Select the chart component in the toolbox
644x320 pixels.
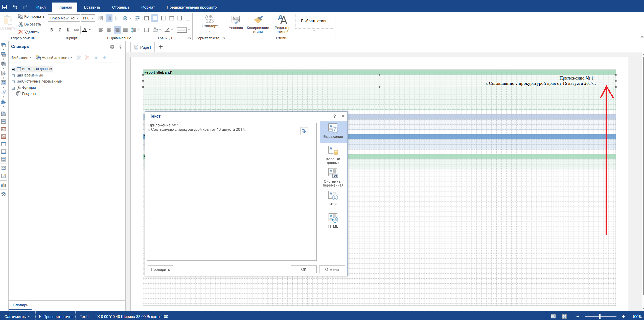(4, 185)
